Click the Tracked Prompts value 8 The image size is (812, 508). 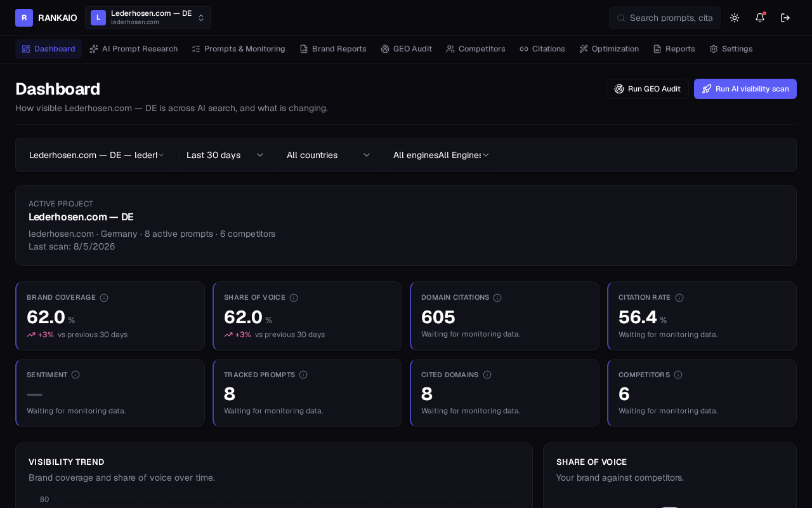click(230, 394)
